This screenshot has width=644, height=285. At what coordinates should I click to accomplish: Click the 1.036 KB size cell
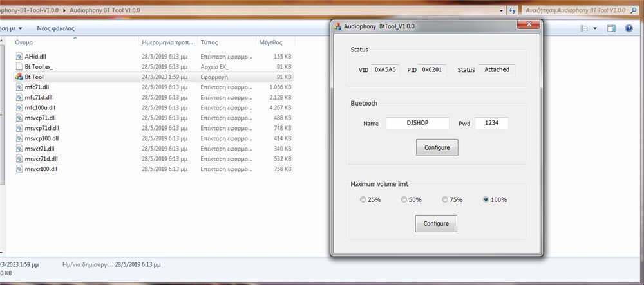click(x=280, y=87)
